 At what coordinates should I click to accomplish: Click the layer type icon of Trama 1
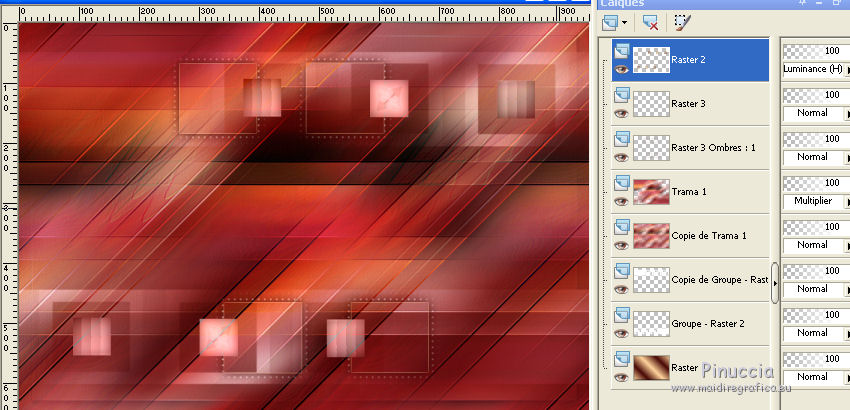point(622,183)
